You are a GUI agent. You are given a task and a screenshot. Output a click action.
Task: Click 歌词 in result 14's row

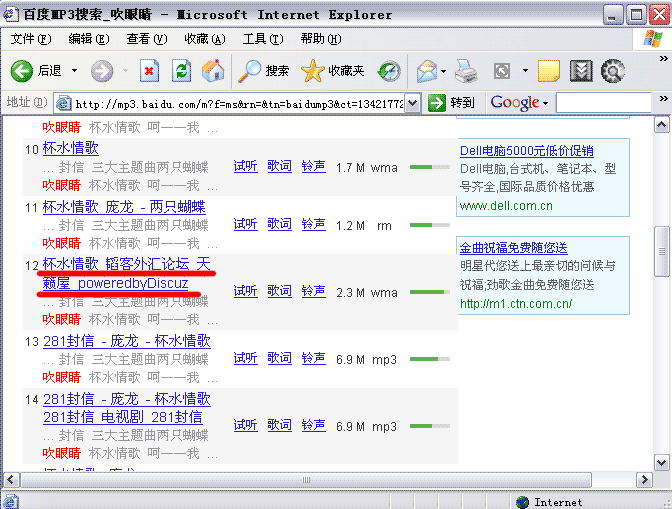click(x=280, y=425)
